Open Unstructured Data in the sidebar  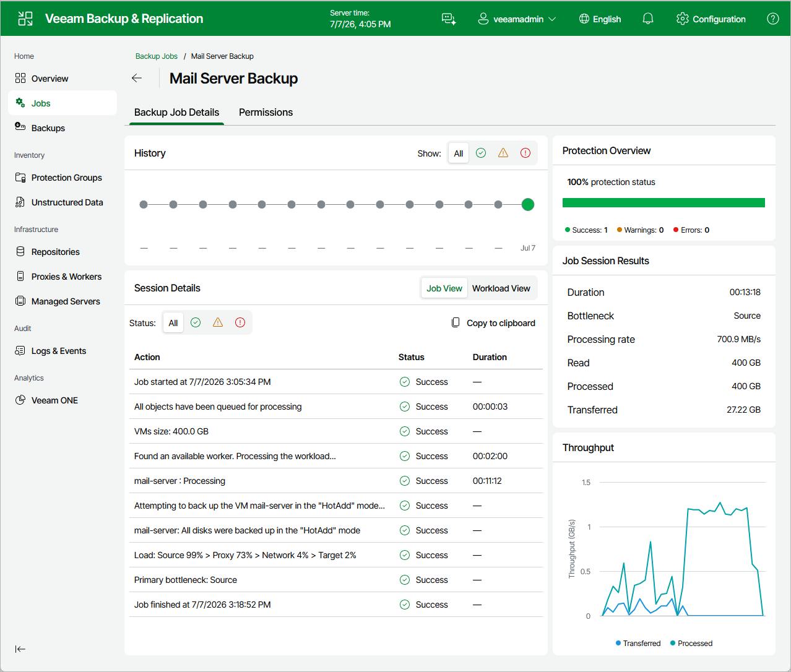[x=63, y=202]
